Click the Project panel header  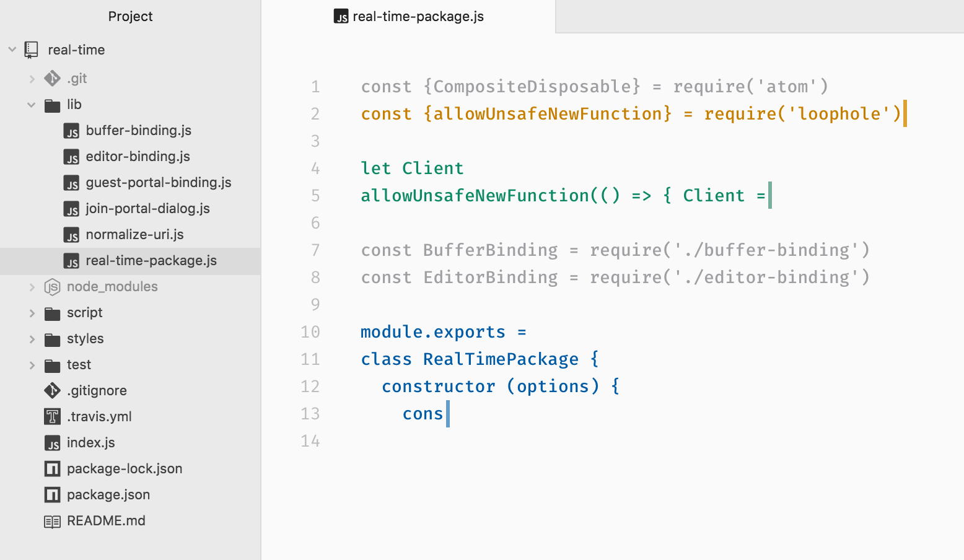[130, 17]
